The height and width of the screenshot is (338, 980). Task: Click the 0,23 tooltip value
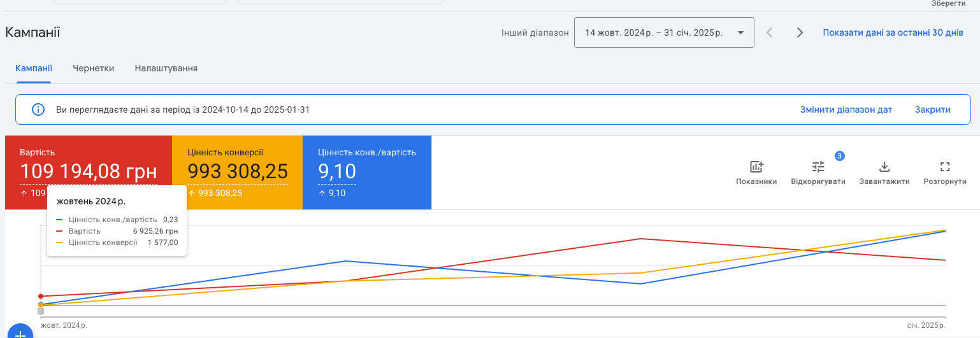coord(170,219)
